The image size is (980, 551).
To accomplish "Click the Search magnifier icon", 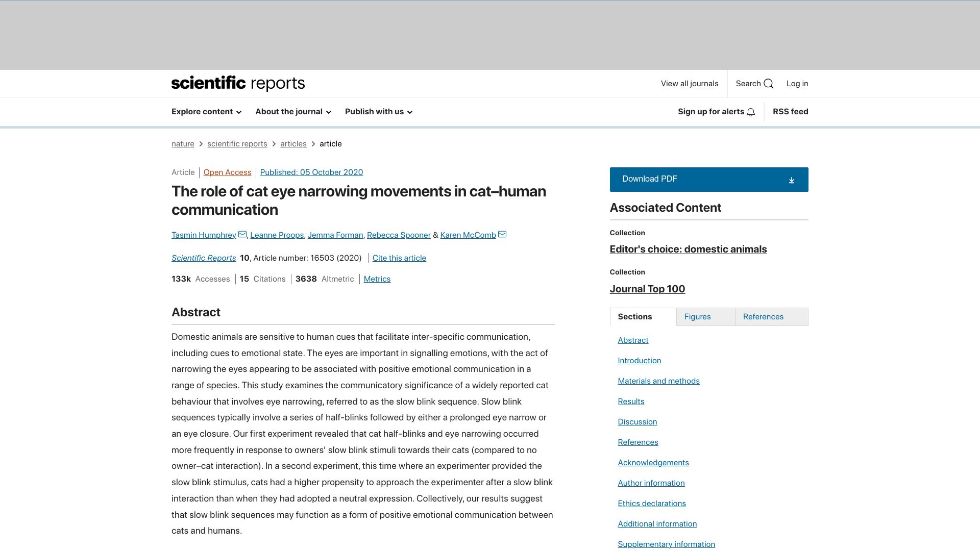I will click(769, 84).
